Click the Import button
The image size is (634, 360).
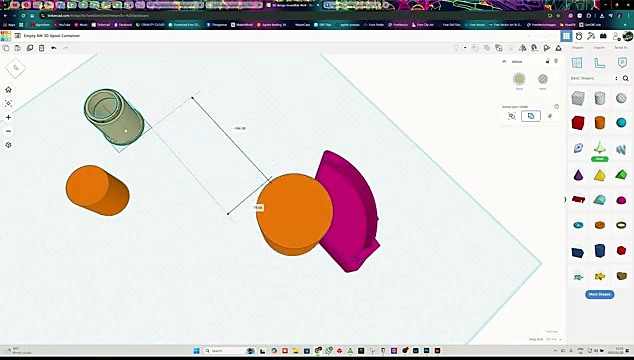(577, 48)
